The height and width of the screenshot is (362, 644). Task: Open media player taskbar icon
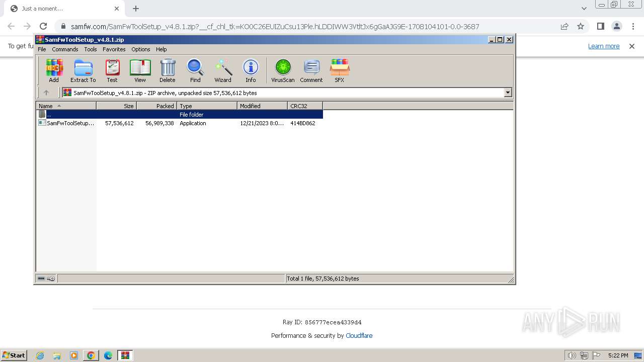click(x=74, y=355)
